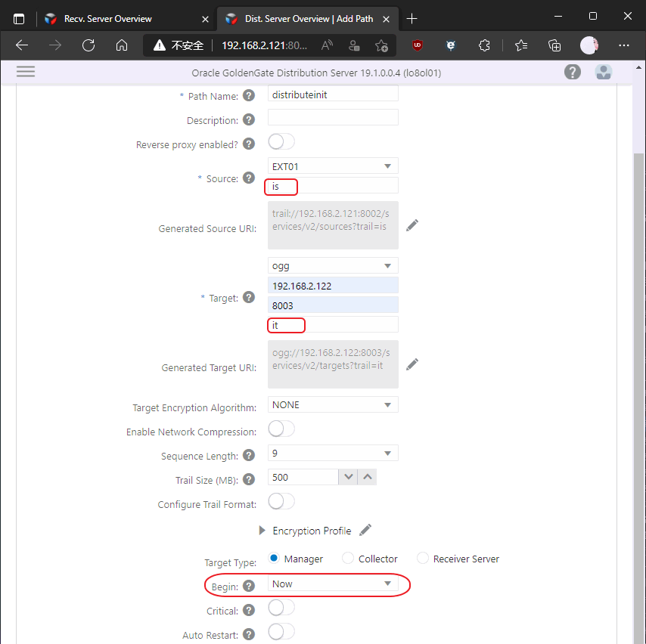Open the hamburger navigation menu

pyautogui.click(x=26, y=72)
